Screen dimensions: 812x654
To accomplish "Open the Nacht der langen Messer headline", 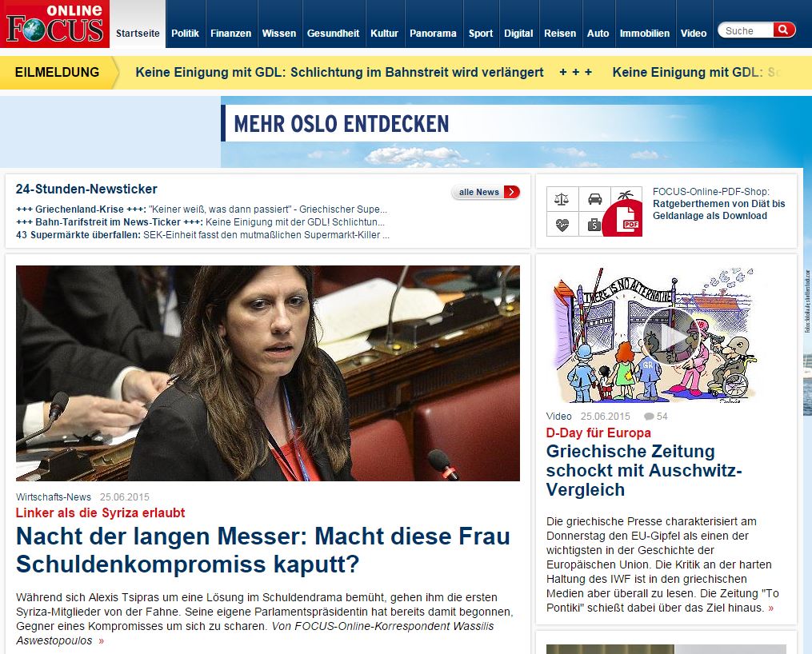I will [263, 550].
